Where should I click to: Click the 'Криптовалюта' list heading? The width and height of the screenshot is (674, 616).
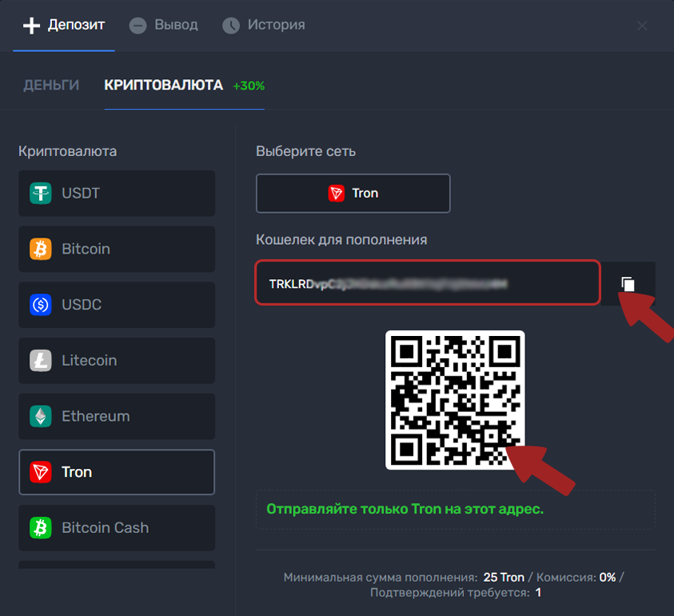[x=67, y=151]
